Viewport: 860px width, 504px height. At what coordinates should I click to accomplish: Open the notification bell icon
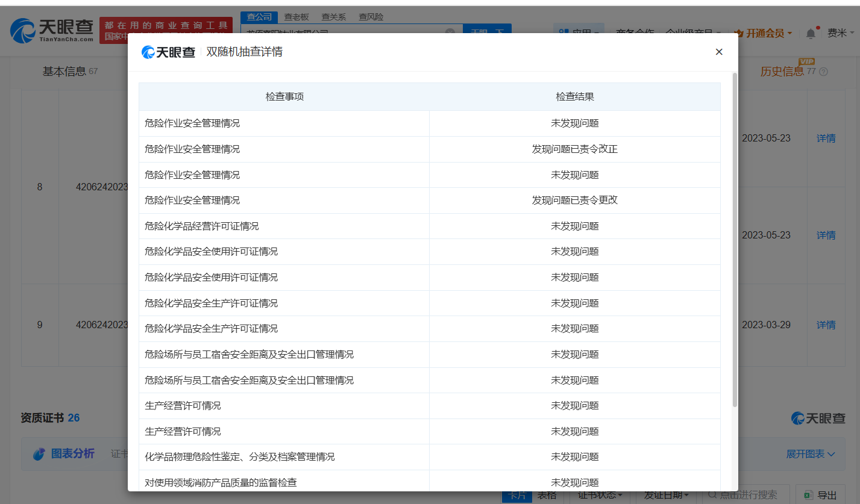tap(811, 34)
